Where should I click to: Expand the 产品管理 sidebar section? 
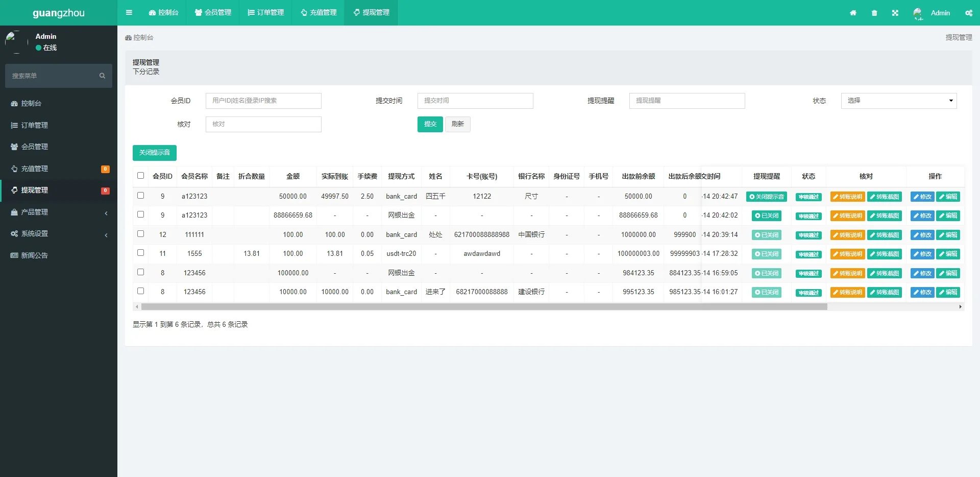[x=35, y=212]
